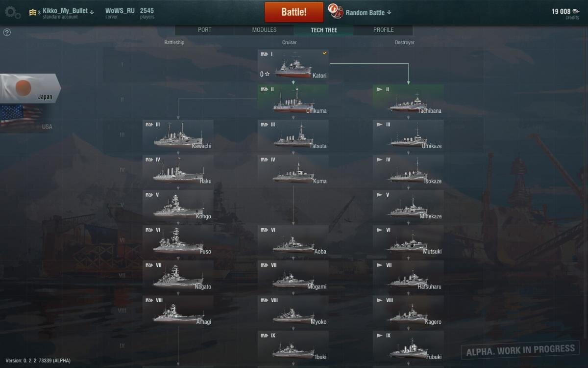The height and width of the screenshot is (368, 588).
Task: Switch to the USA nation flag
Action: pyautogui.click(x=27, y=118)
